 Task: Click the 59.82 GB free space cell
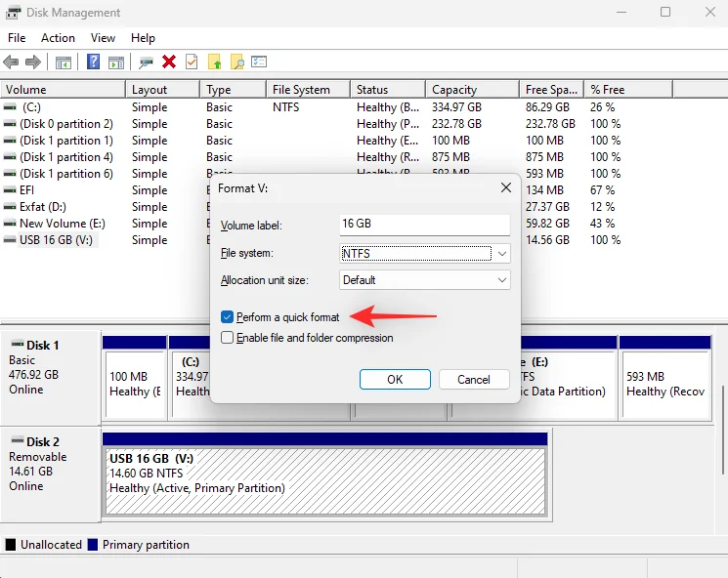click(547, 224)
